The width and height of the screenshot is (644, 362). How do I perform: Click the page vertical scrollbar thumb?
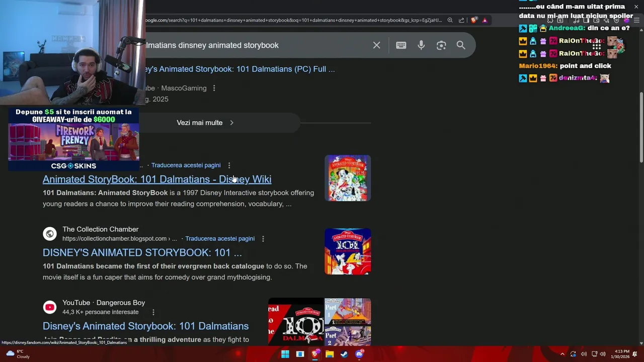641,127
